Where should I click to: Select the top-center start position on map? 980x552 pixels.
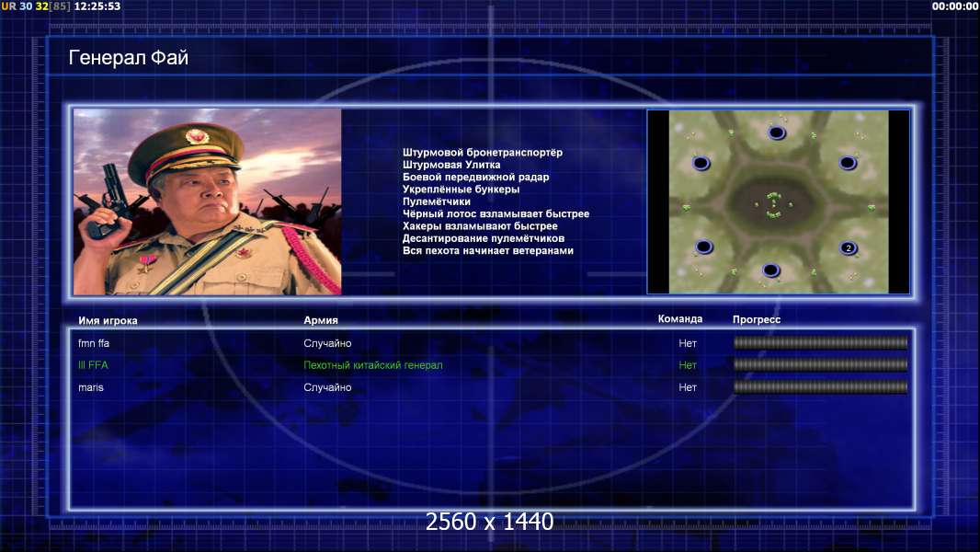pyautogui.click(x=777, y=132)
